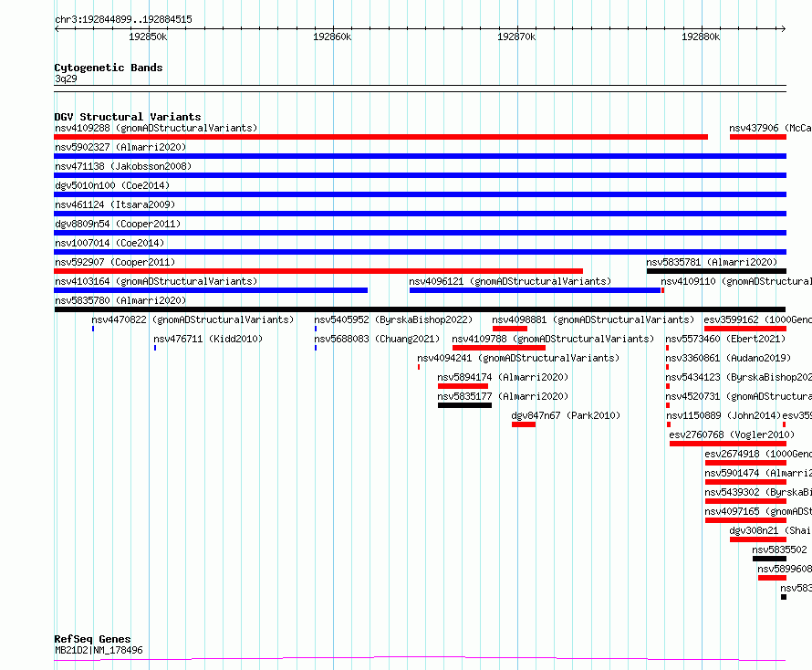Image resolution: width=812 pixels, height=670 pixels.
Task: Open variant nsv5835780 (Almarri2020)
Action: click(120, 300)
